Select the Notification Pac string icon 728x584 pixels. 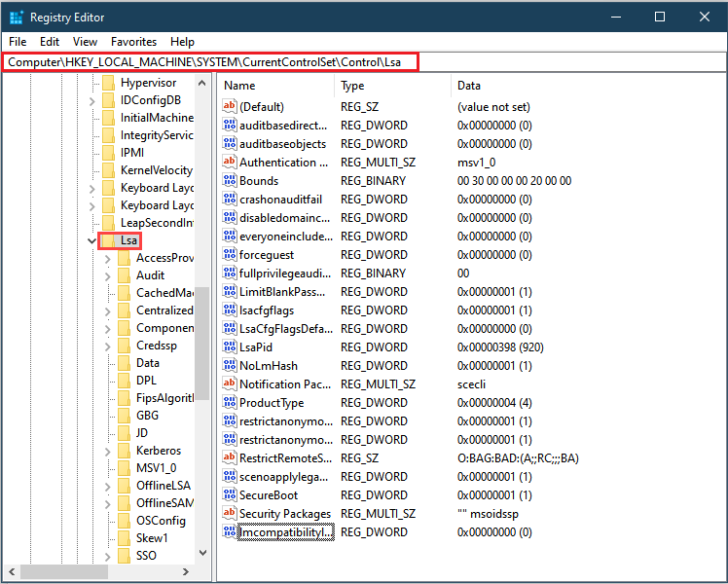click(230, 383)
